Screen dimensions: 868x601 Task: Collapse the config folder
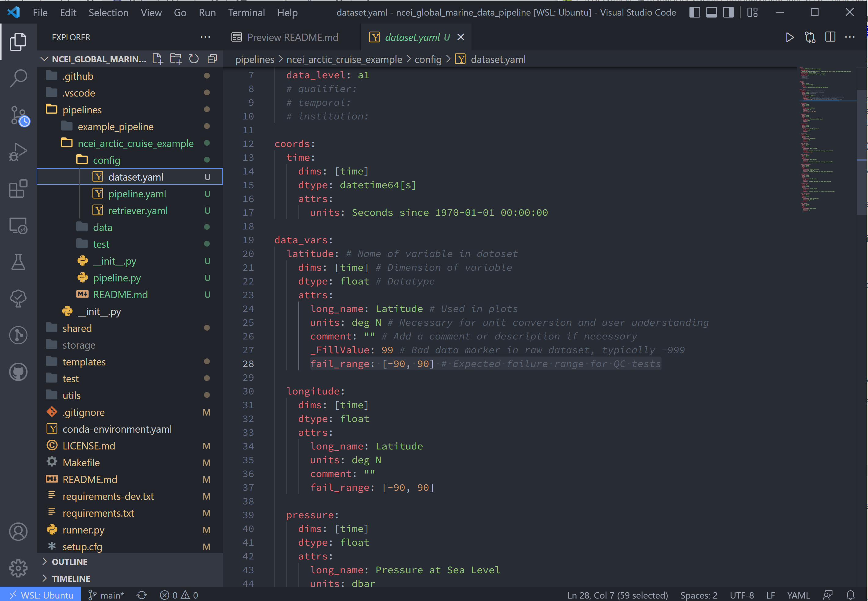click(x=130, y=160)
